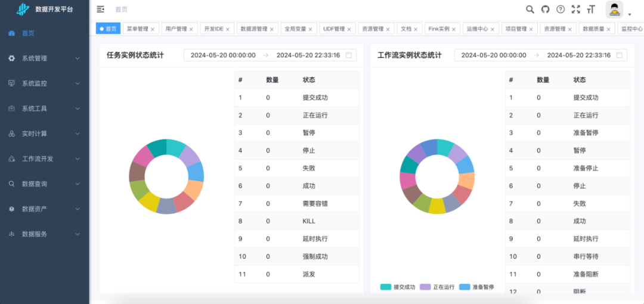644x304 pixels.
Task: Click the user avatar picture
Action: 614,10
